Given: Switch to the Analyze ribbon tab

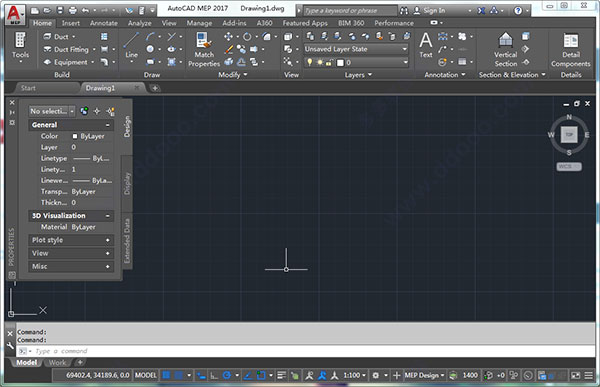Looking at the screenshot, I should click(139, 23).
